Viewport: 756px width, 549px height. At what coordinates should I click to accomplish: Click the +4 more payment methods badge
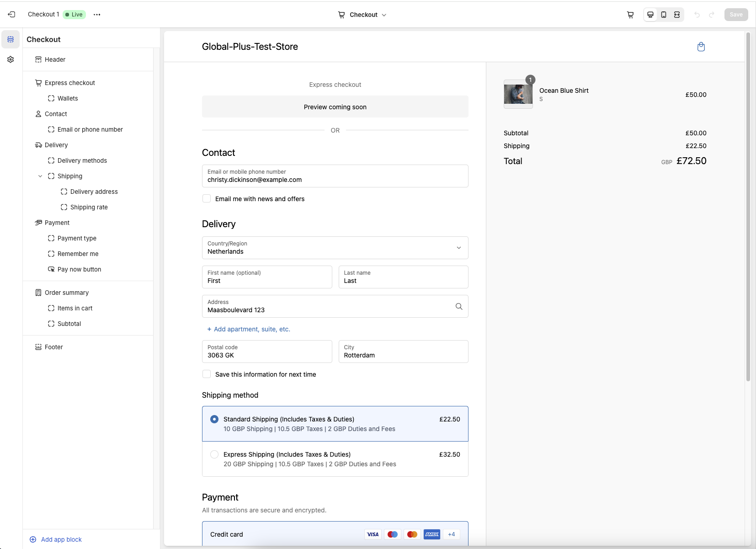[452, 534]
